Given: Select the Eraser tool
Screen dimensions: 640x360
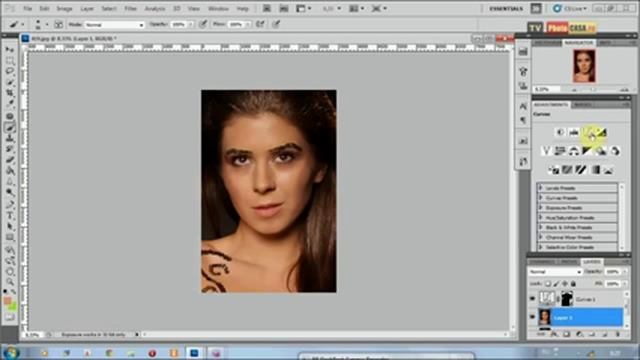Looking at the screenshot, I should coord(10,160).
